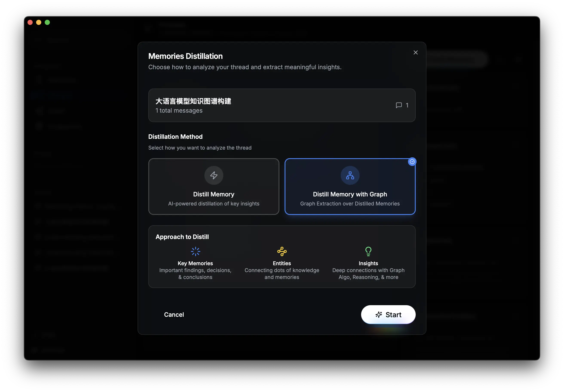Image resolution: width=564 pixels, height=392 pixels.
Task: Click the green fullscreen window button
Action: pos(48,23)
